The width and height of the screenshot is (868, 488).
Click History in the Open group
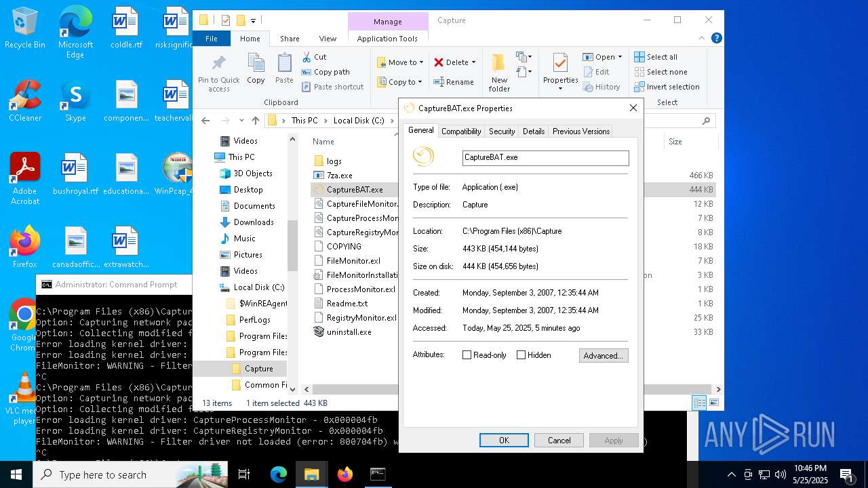pos(601,87)
